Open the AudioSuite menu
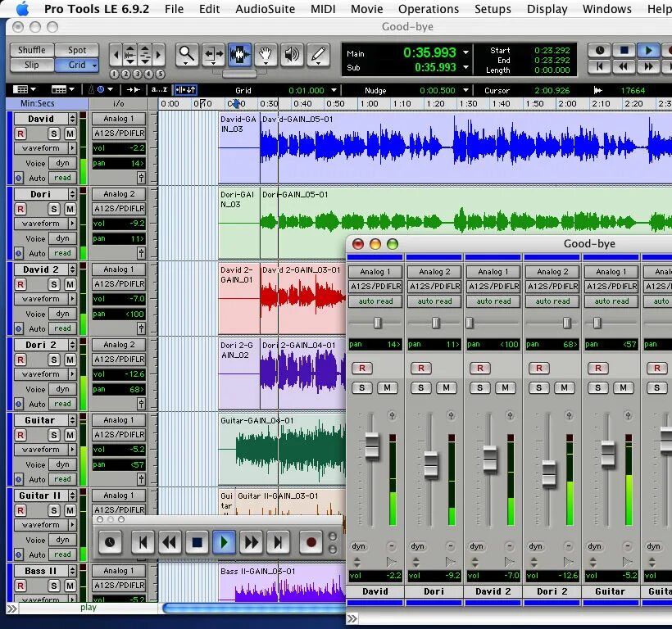Screen dimensions: 672x629 266,9
